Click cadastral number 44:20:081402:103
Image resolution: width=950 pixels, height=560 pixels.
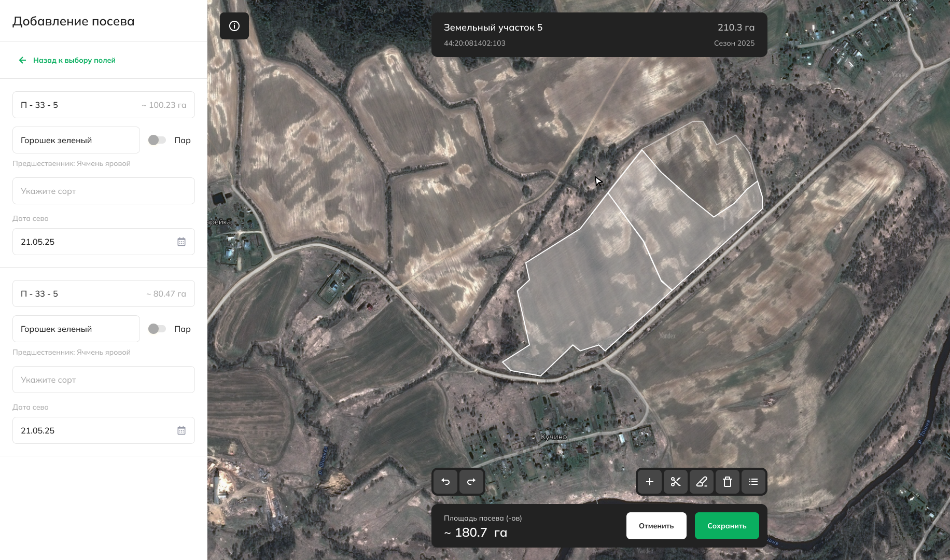tap(474, 43)
